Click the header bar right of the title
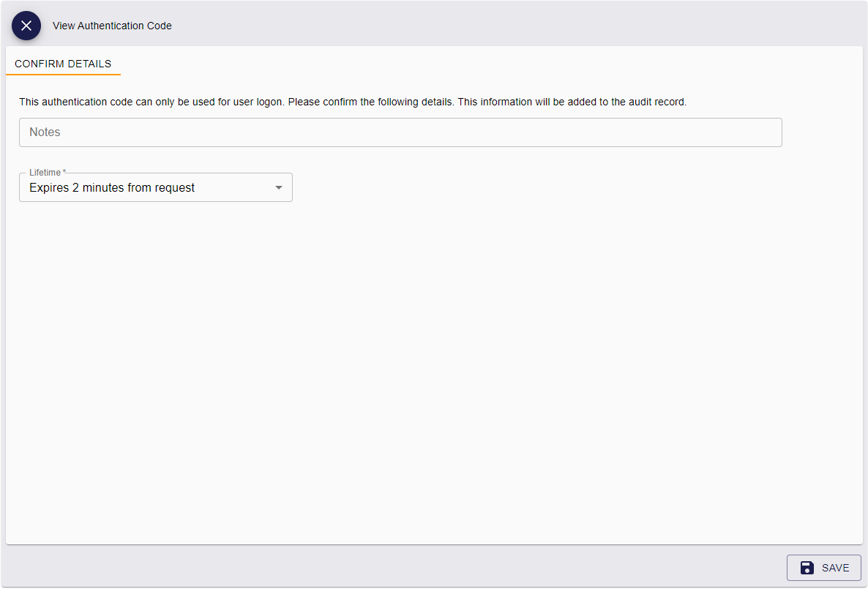868x589 pixels. [512, 26]
